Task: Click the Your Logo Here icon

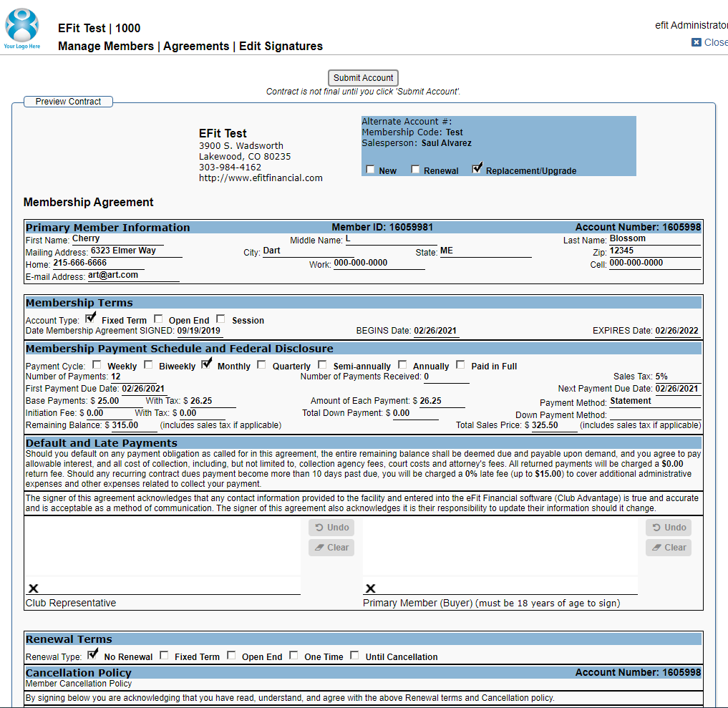Action: (x=21, y=29)
